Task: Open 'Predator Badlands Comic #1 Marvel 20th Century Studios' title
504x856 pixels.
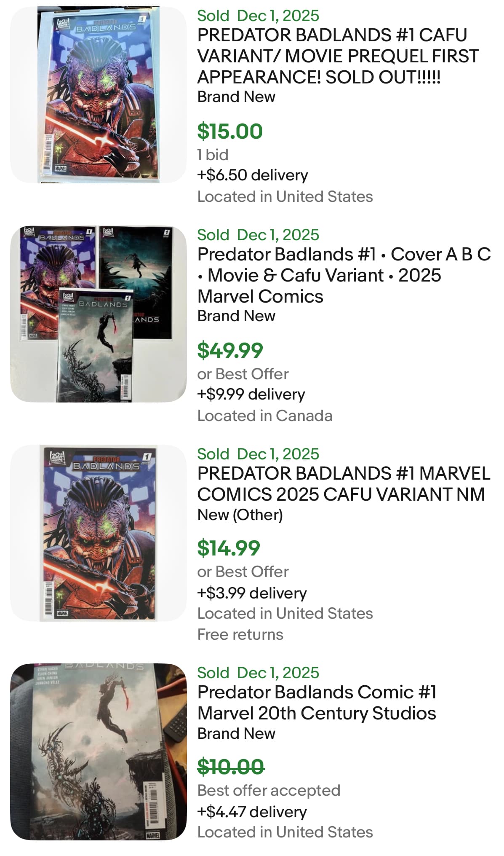Action: [x=317, y=703]
